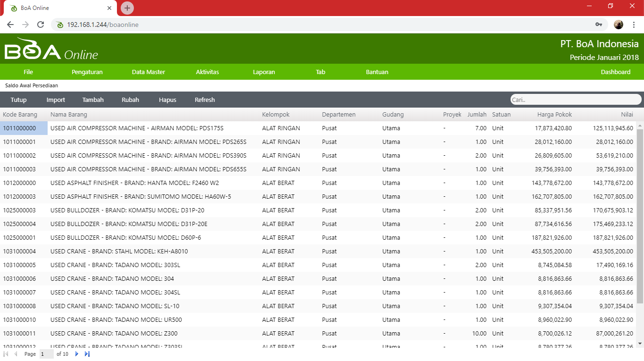Click the Cari search field
644x361 pixels.
pos(575,100)
